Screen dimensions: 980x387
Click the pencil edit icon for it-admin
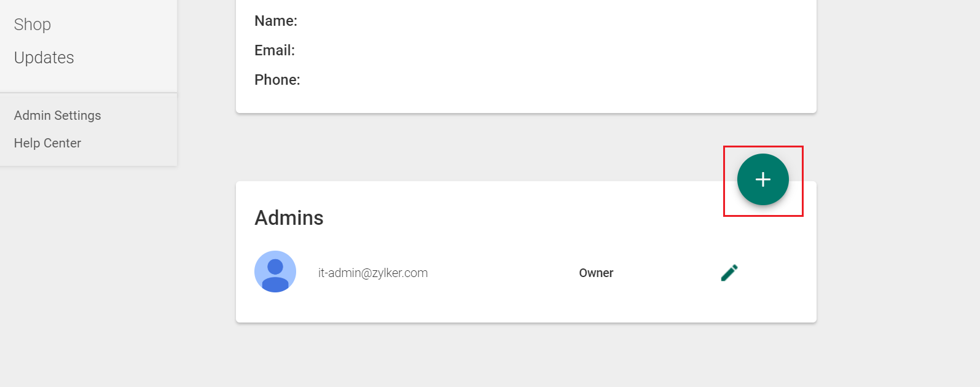tap(729, 273)
